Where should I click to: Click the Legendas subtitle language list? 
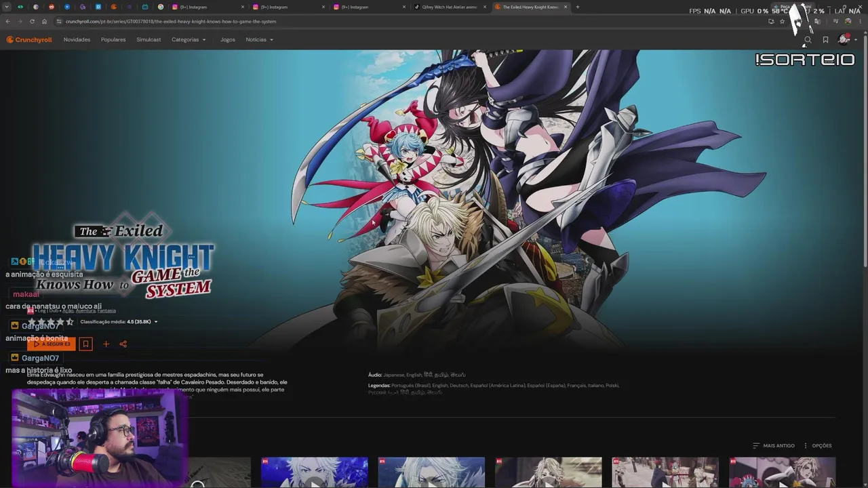tap(494, 389)
